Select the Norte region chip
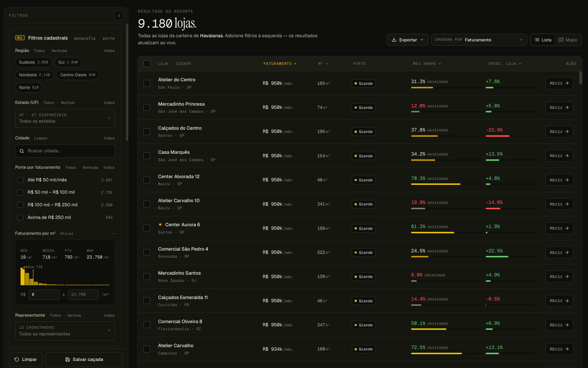 (x=29, y=87)
